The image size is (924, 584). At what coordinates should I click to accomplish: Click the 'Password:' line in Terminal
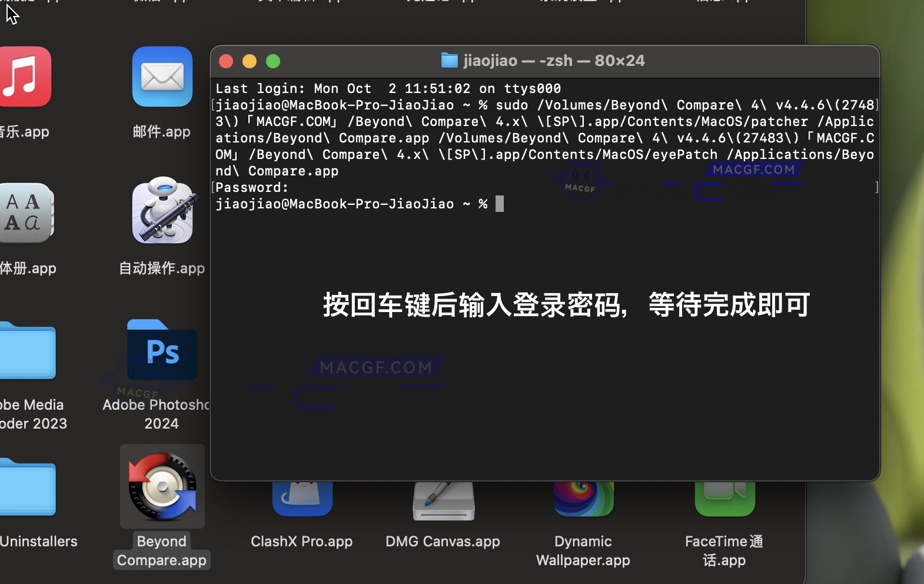click(x=252, y=187)
